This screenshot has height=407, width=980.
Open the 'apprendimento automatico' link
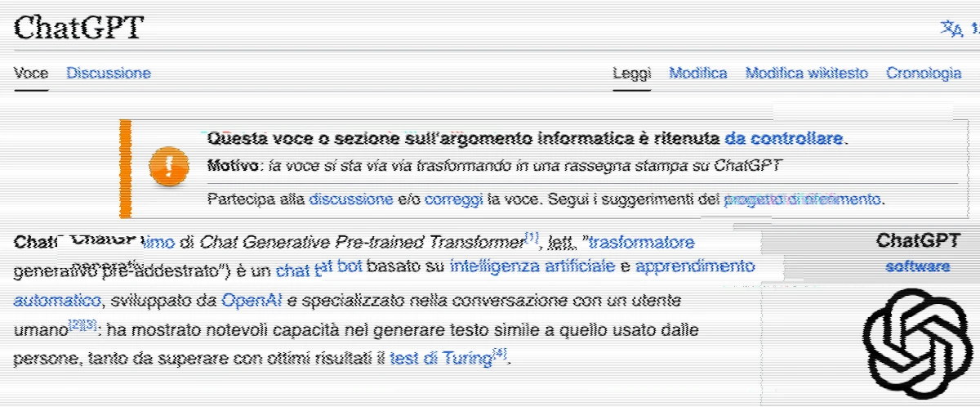(x=695, y=266)
